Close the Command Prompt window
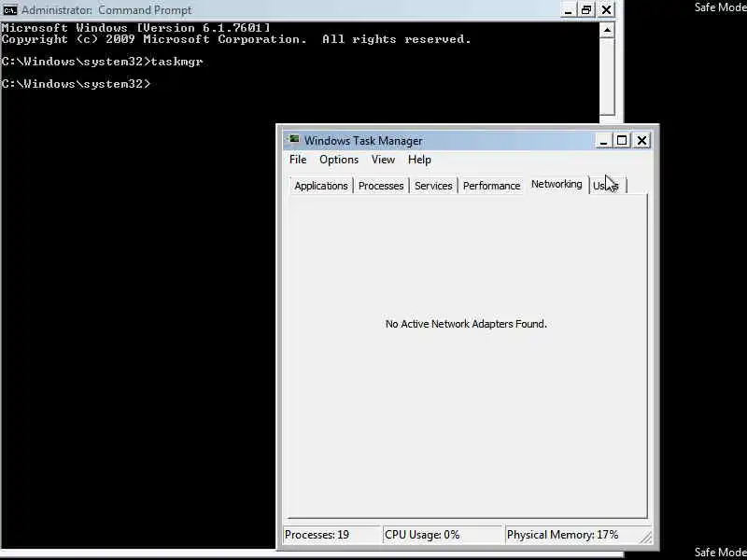 click(x=606, y=10)
